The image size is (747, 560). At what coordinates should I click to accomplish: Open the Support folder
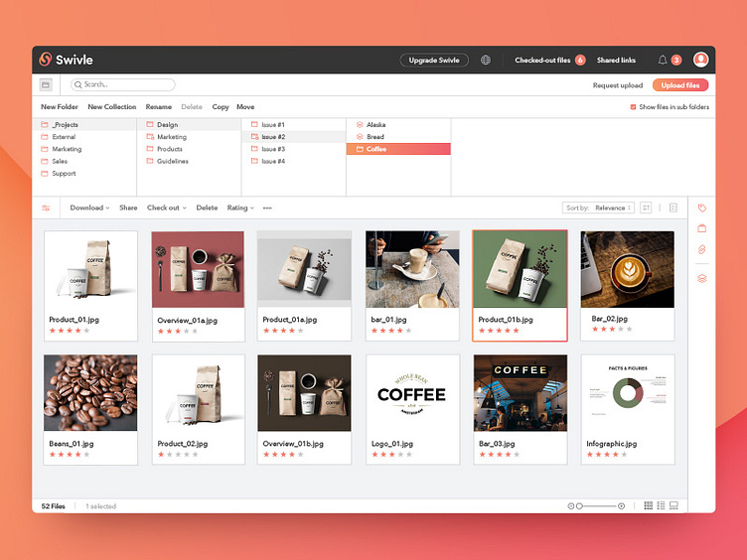[84, 174]
